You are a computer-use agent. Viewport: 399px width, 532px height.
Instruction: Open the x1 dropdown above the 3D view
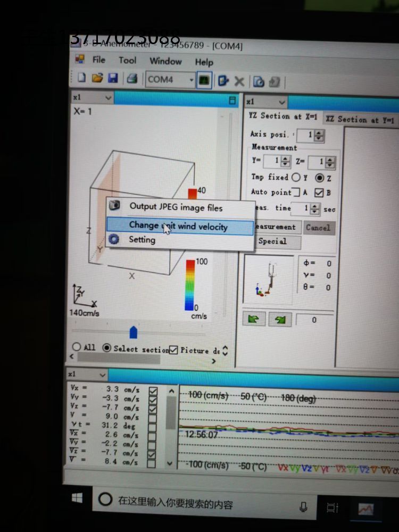108,98
